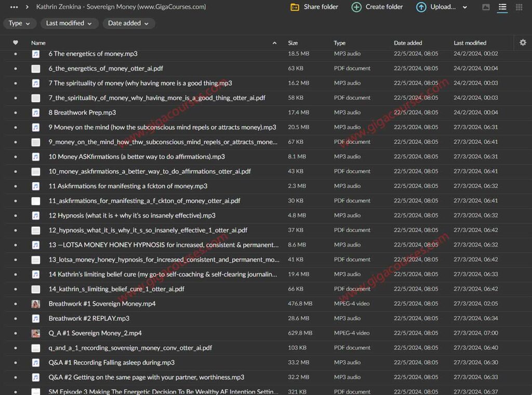Switch to list view

click(502, 7)
